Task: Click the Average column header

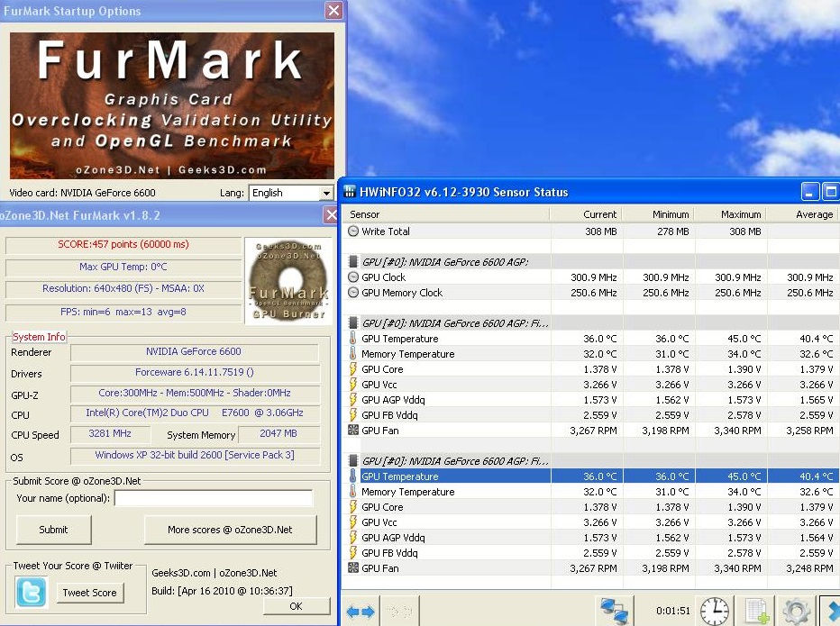Action: (802, 214)
